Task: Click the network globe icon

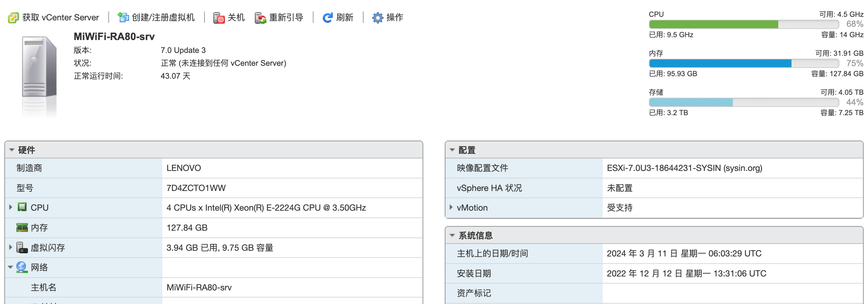Action: pos(22,267)
